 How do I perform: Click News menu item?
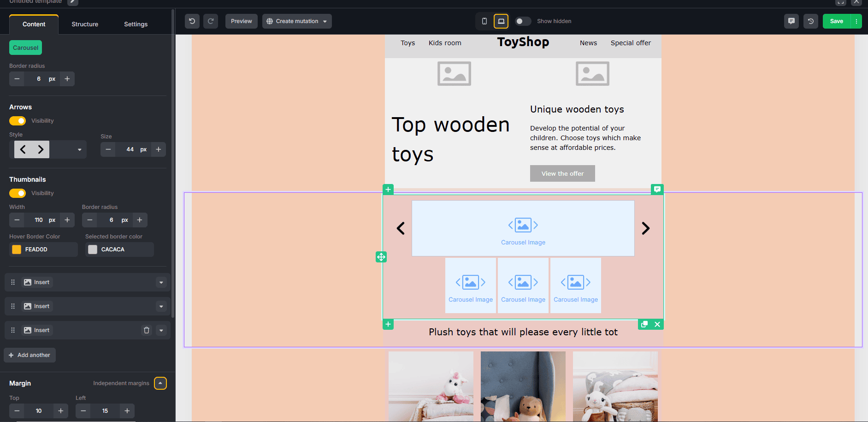point(588,43)
